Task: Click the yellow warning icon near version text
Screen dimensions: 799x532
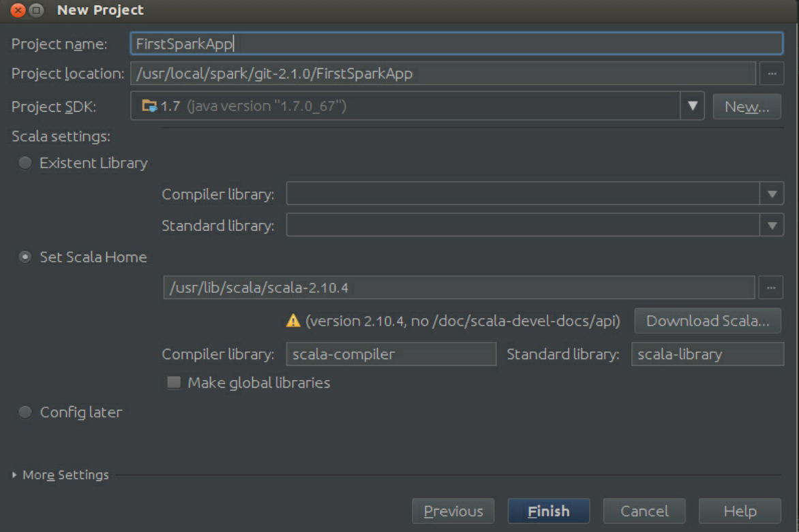Action: point(293,321)
